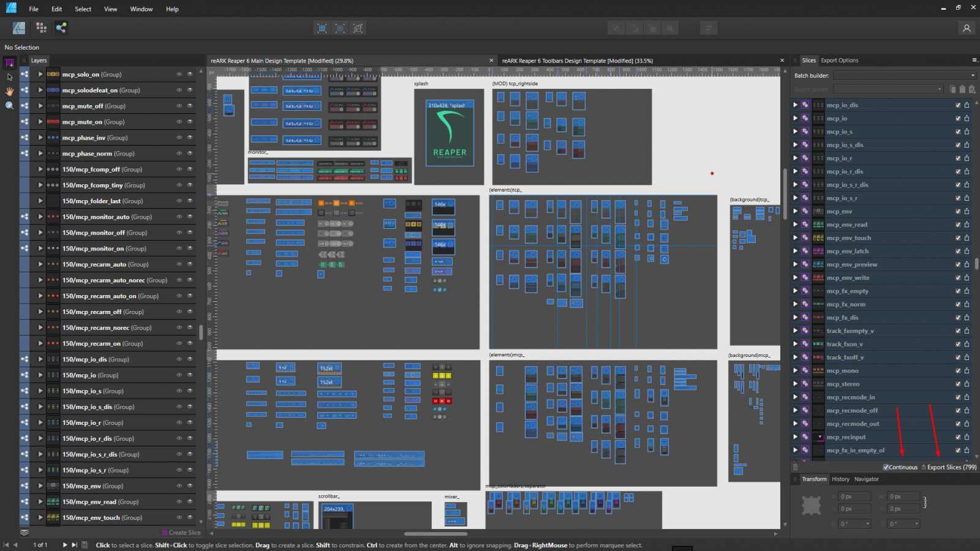Click the Export Slices (799) button
The height and width of the screenshot is (551, 980).
coord(949,467)
